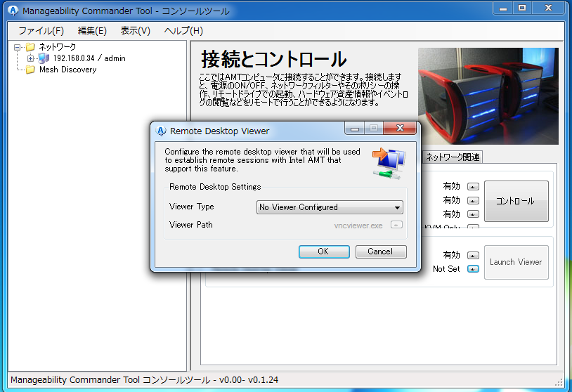Click the Remote Desktop Settings group label

215,187
